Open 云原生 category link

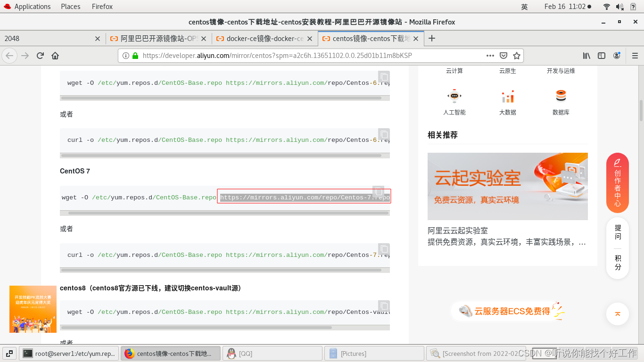[x=508, y=71]
